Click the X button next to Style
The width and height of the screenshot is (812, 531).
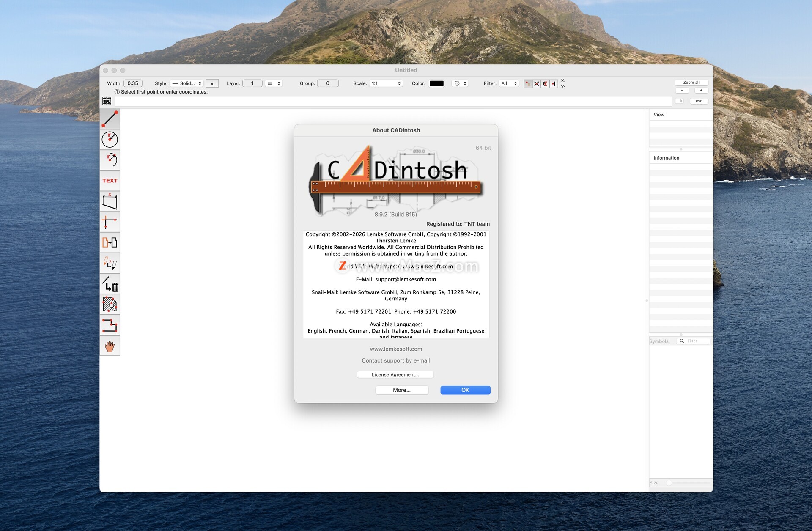212,84
